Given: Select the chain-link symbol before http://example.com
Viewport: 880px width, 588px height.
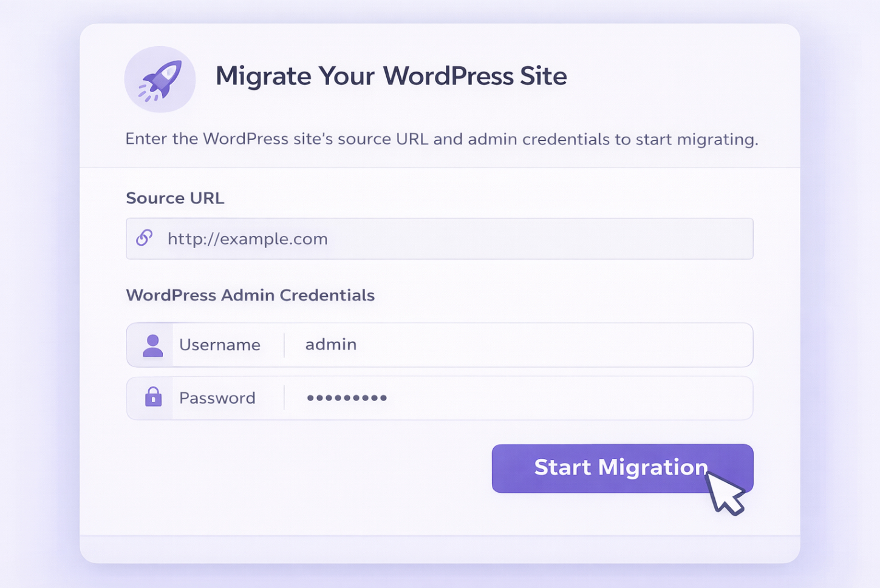Looking at the screenshot, I should click(145, 238).
